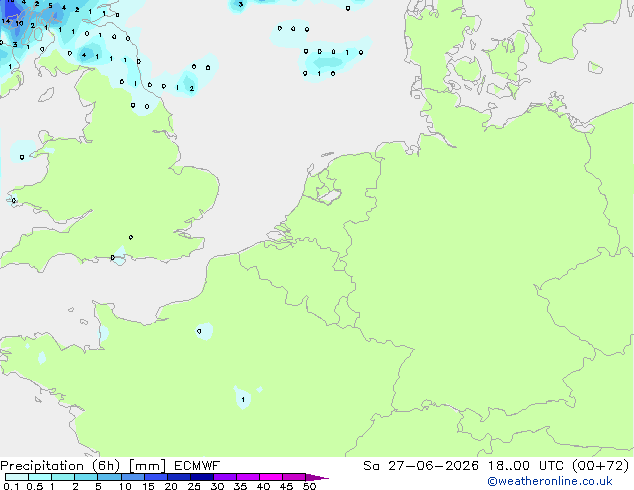Click the legend label '30'
Image resolution: width=634 pixels, height=490 pixels.
coord(217,486)
